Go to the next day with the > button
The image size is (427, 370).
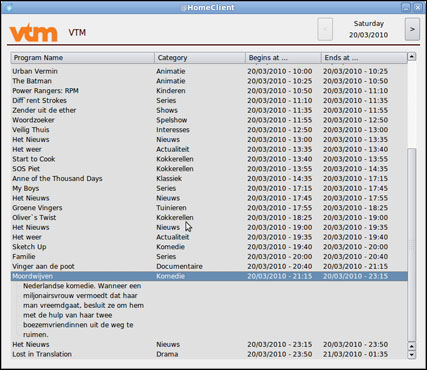click(x=412, y=29)
